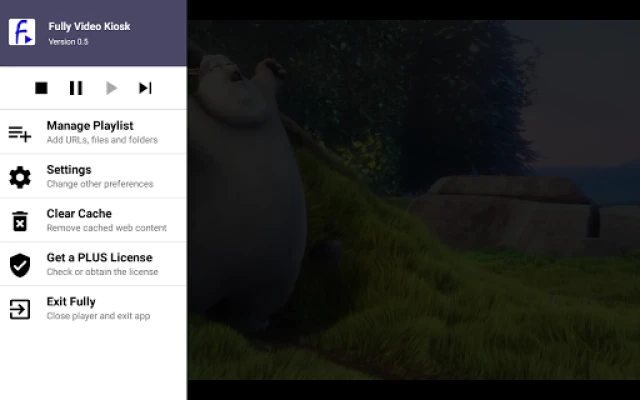
Task: Select Exit Fully to close the player
Action: 71,302
